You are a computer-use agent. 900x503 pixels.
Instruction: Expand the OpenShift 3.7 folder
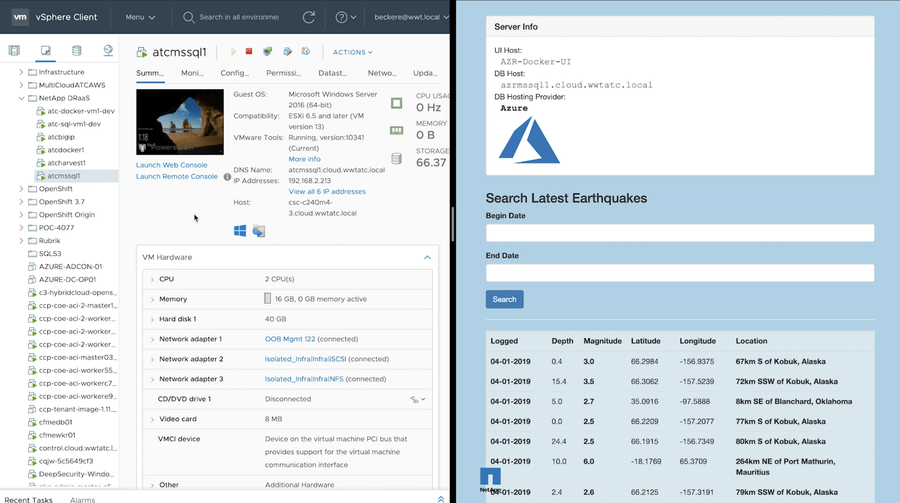21,202
